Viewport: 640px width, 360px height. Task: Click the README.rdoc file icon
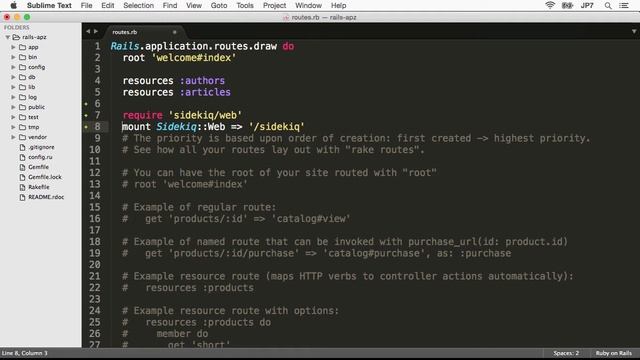[x=22, y=197]
